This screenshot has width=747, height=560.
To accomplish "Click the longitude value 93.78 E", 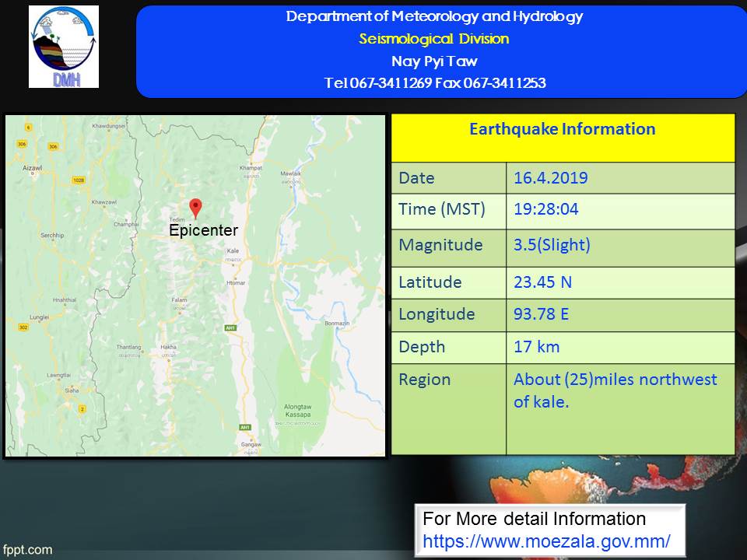I will coord(542,314).
